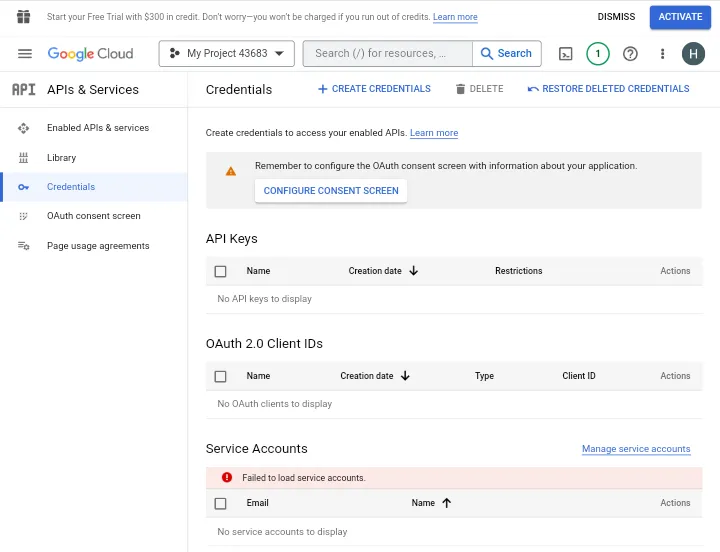Click Service Accounts Email column header
Viewport: 720px width, 552px height.
click(257, 503)
